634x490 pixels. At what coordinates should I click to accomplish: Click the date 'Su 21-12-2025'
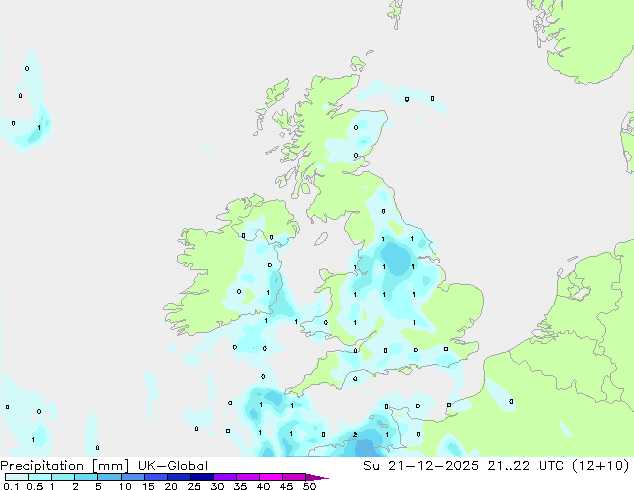tap(421, 466)
